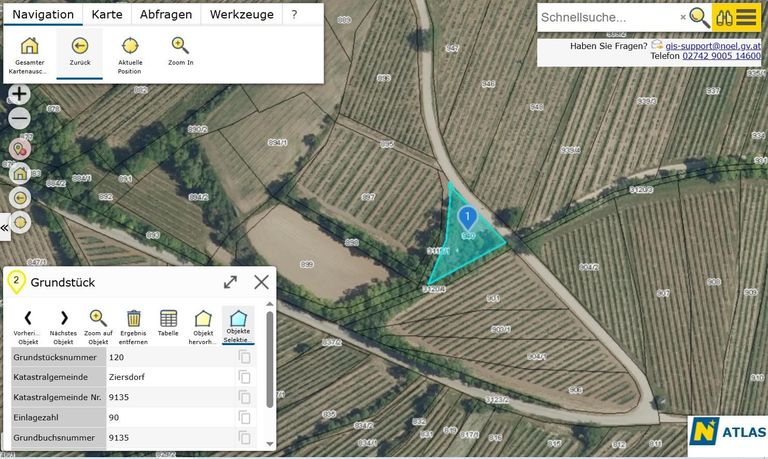Image resolution: width=768 pixels, height=459 pixels.
Task: Open the Tabelle view icon
Action: pyautogui.click(x=168, y=319)
